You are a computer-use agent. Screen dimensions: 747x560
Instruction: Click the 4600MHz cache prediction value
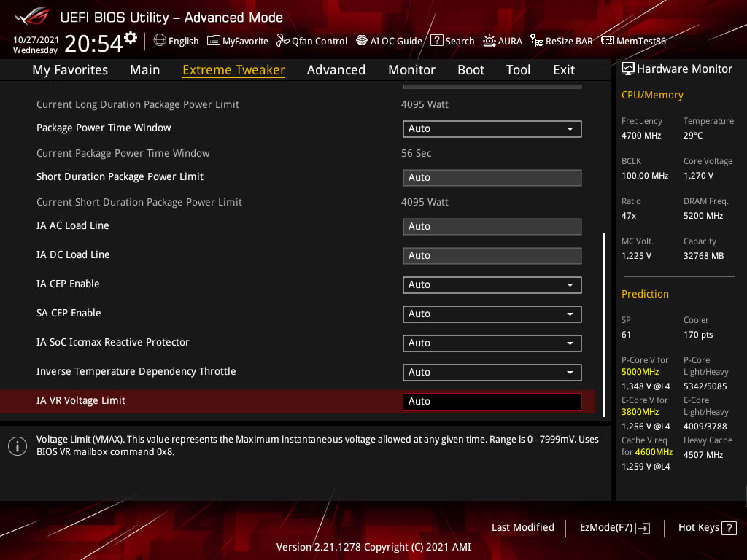(x=654, y=452)
